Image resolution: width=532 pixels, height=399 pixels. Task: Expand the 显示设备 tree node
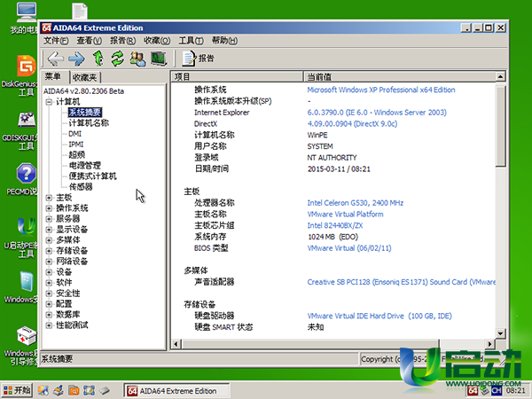[x=49, y=230]
